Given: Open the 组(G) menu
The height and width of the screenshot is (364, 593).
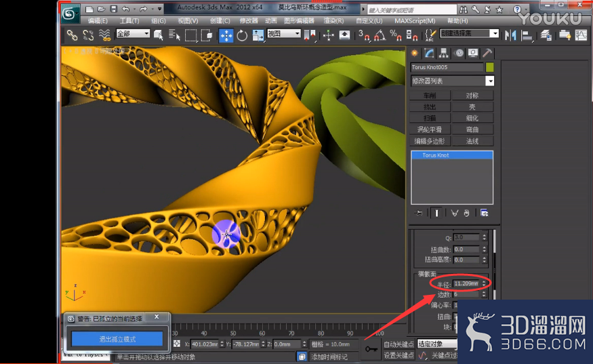Looking at the screenshot, I should (x=159, y=21).
